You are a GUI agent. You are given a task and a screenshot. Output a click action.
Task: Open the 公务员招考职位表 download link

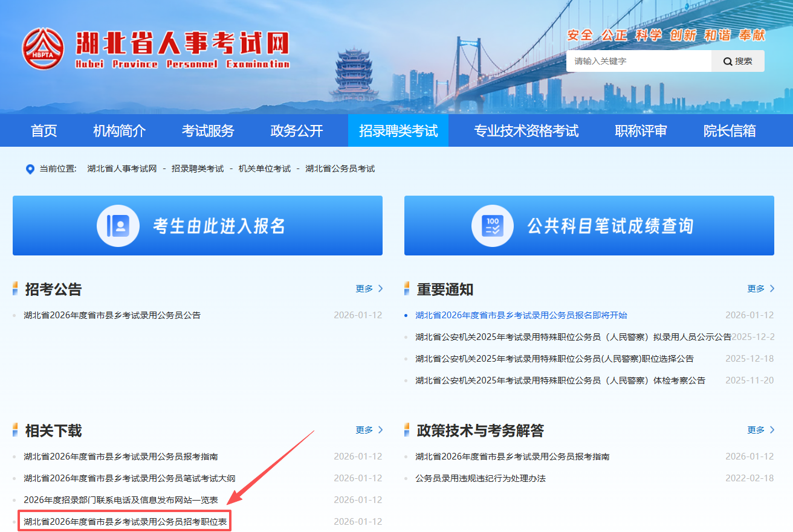tap(125, 522)
